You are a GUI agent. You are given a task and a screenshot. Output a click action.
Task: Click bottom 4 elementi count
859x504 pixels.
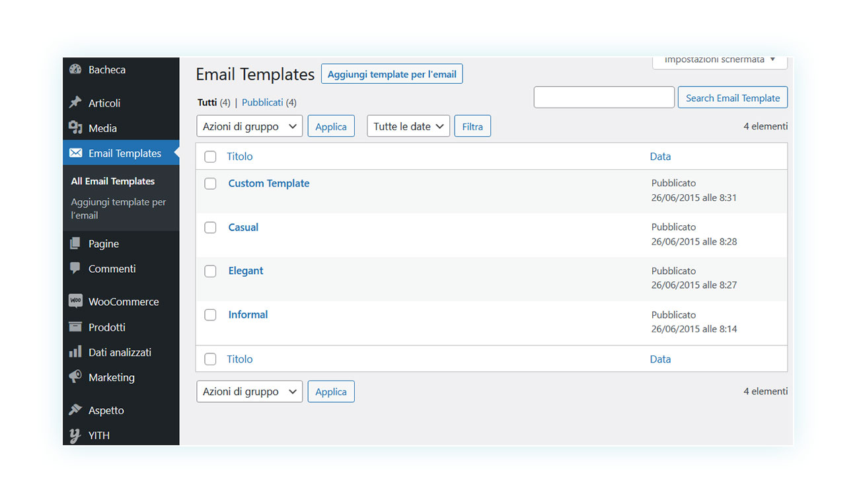click(765, 391)
